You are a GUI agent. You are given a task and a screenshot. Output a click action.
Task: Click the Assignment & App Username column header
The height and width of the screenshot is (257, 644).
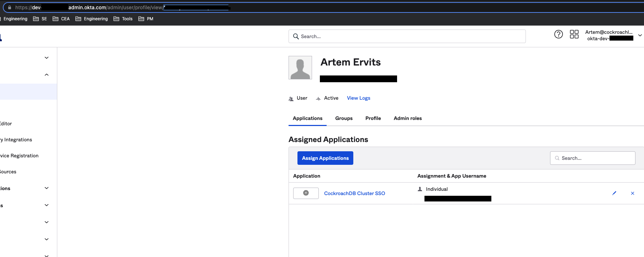point(452,176)
